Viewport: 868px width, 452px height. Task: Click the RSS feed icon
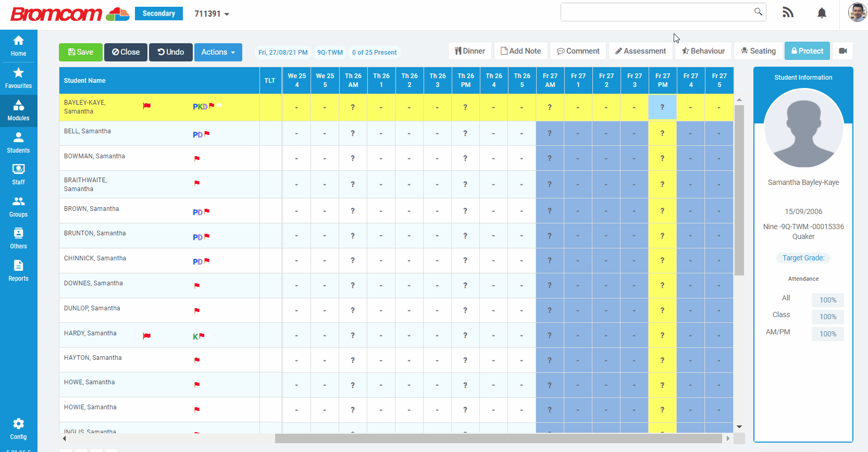(x=788, y=13)
